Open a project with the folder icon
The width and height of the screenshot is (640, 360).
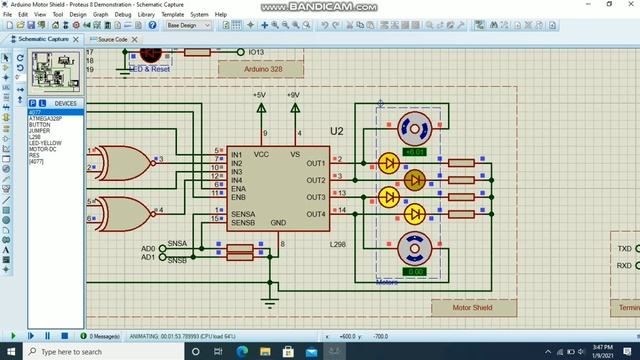(x=20, y=25)
